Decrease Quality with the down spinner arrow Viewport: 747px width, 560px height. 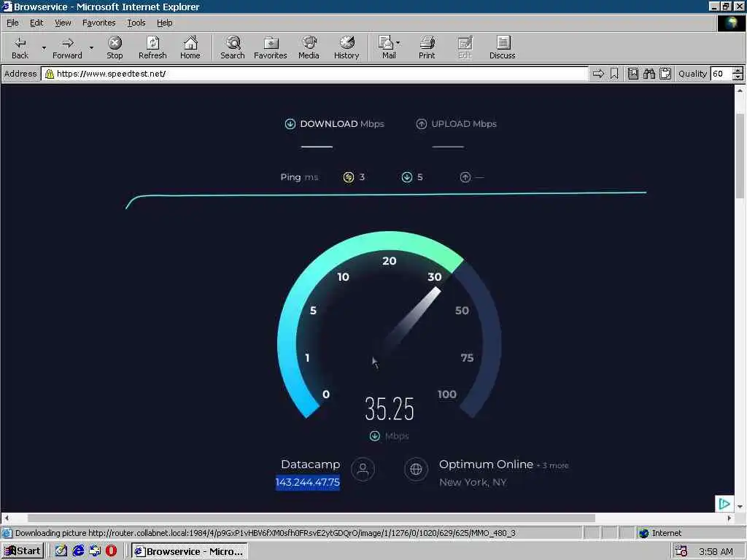pyautogui.click(x=738, y=77)
